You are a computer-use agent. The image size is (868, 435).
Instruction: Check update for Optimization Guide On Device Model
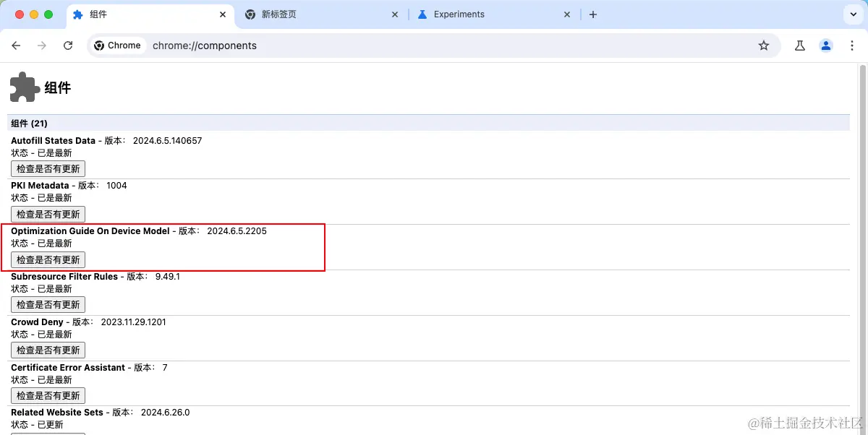48,259
